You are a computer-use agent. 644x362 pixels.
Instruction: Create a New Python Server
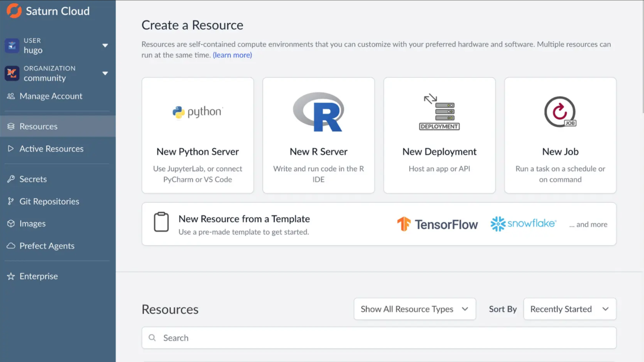coord(198,135)
